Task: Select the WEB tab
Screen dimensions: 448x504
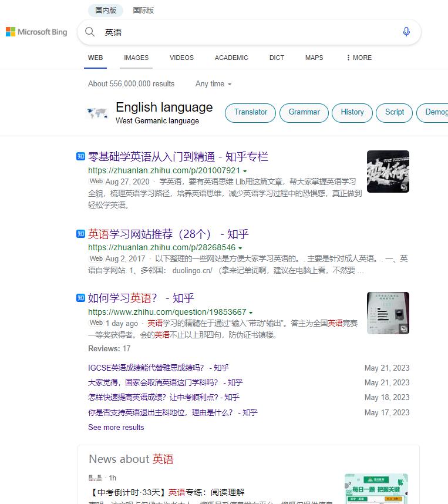Action: [x=96, y=58]
